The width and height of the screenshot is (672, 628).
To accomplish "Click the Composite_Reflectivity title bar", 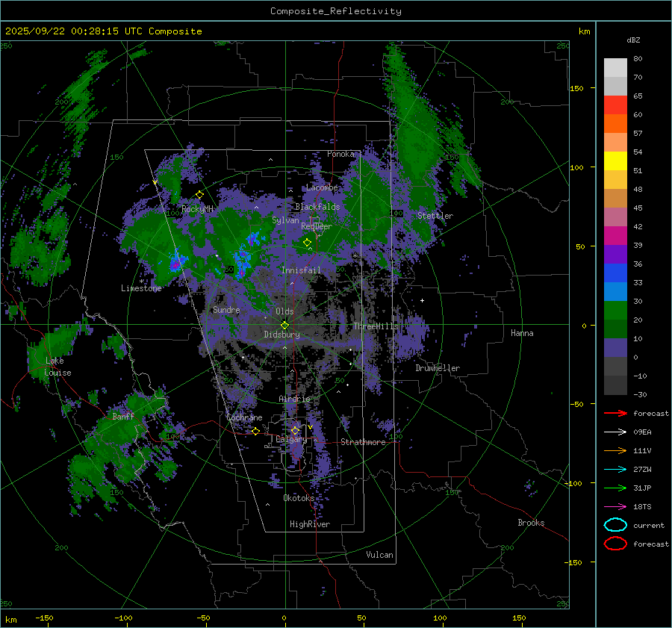I will point(335,10).
